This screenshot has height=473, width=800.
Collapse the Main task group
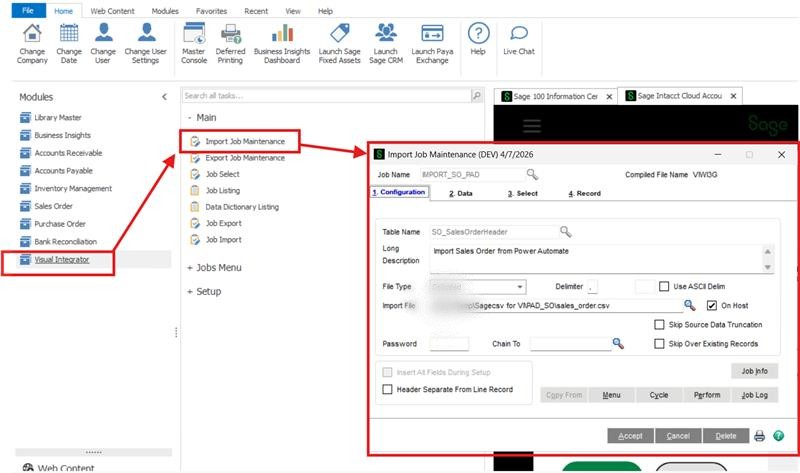(189, 118)
